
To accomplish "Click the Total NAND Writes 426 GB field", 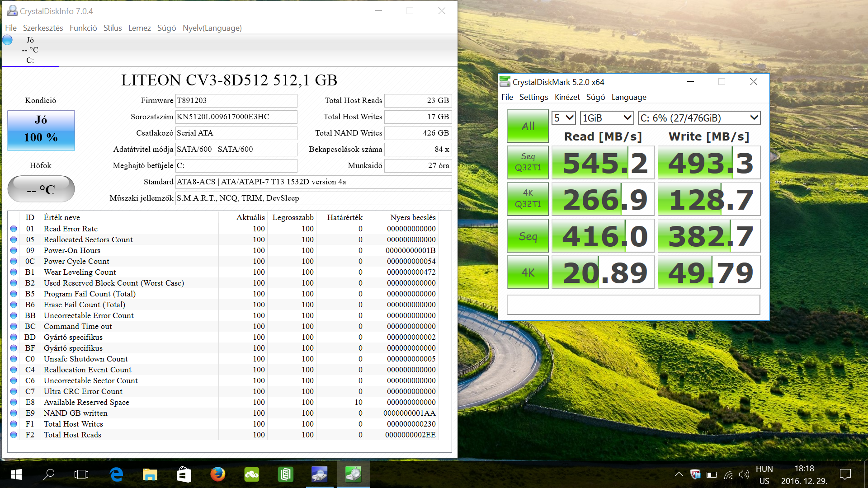I will (418, 133).
